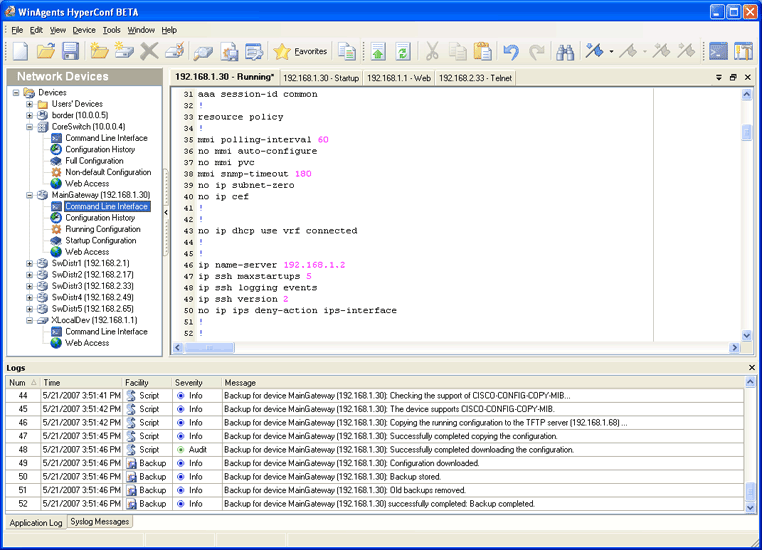Open the Tools menu
762x550 pixels.
pos(111,30)
